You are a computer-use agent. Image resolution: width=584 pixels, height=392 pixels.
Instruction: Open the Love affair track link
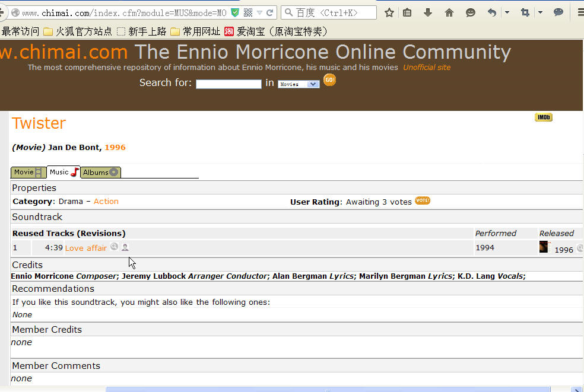click(x=85, y=248)
